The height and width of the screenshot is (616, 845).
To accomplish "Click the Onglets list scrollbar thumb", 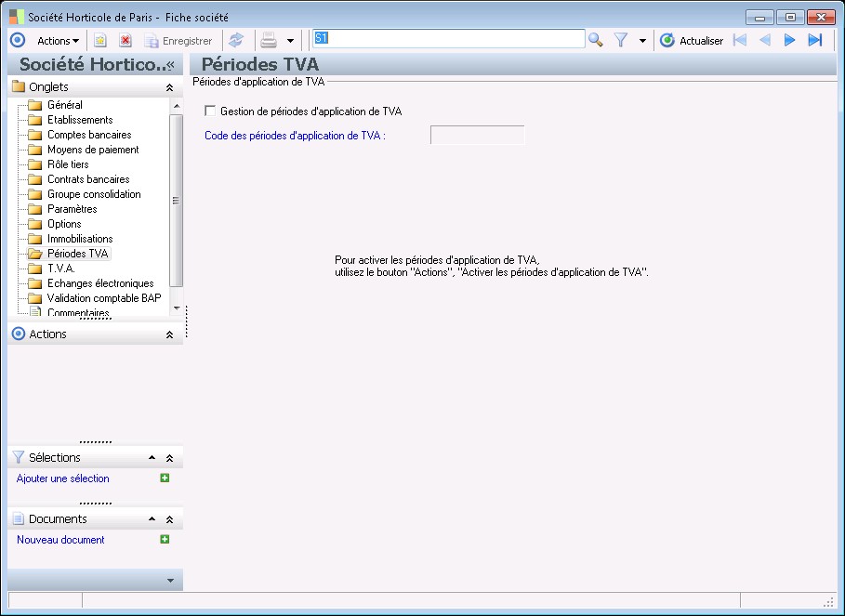I will tap(177, 201).
